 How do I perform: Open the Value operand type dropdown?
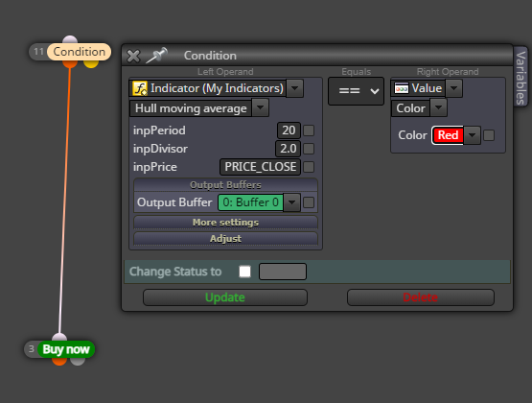454,88
